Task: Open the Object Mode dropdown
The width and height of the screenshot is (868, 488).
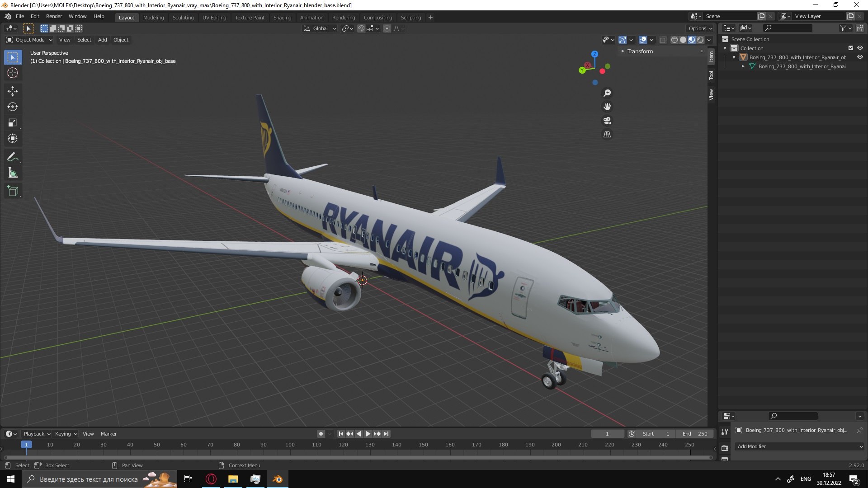Action: [x=29, y=40]
